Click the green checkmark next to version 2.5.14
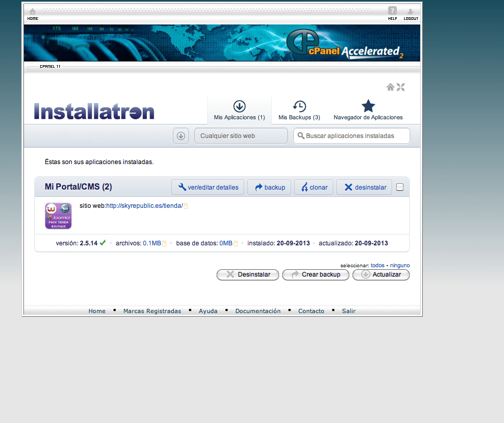The width and height of the screenshot is (504, 423). coord(103,243)
